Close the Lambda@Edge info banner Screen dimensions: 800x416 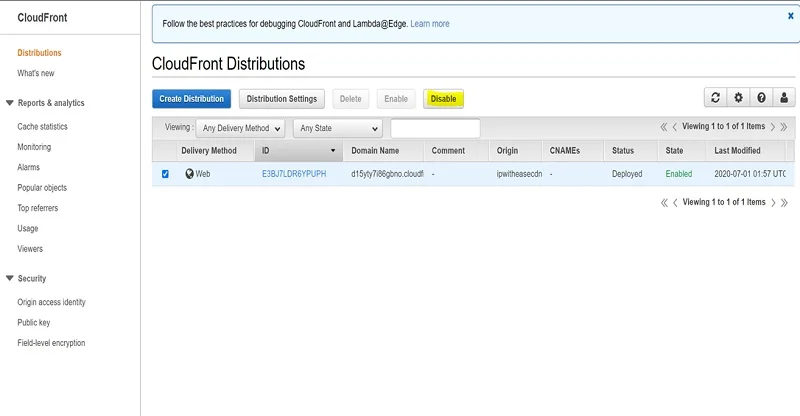[790, 16]
